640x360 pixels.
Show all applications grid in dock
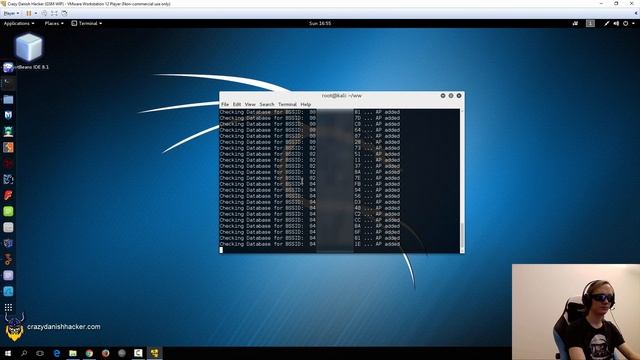click(8, 307)
